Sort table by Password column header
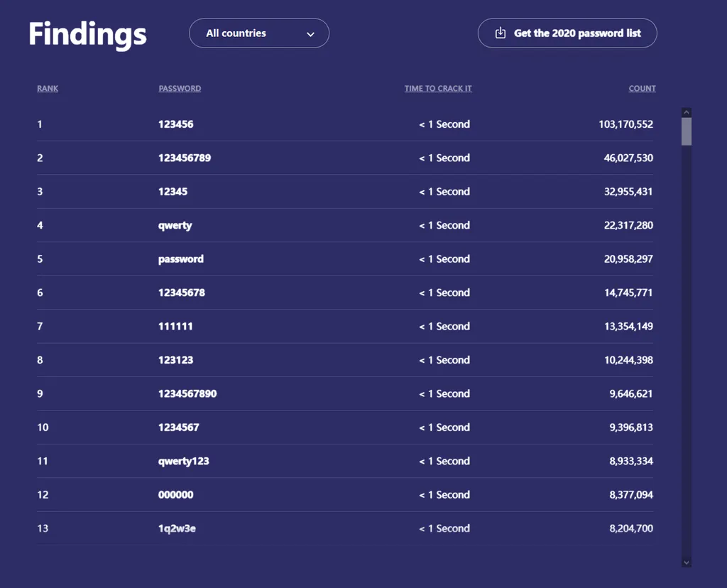727x588 pixels. point(180,89)
